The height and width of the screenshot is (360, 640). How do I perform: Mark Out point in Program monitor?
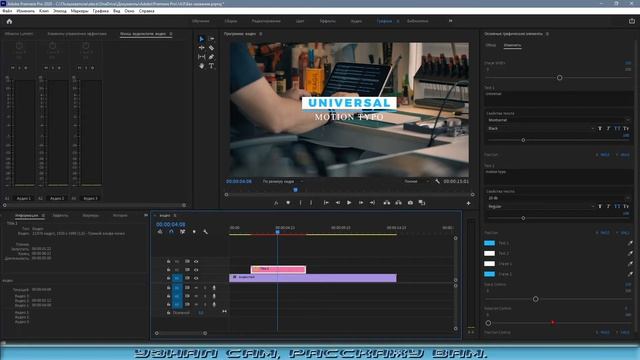311,203
